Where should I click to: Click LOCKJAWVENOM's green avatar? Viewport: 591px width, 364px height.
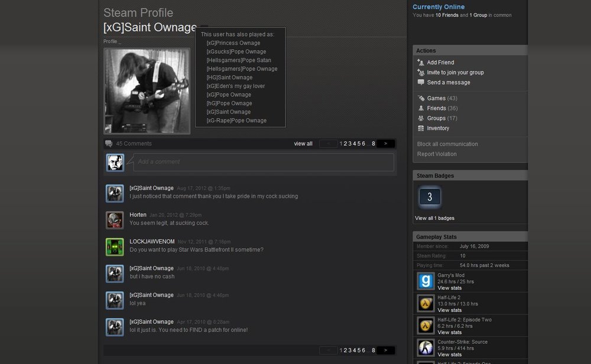[115, 247]
